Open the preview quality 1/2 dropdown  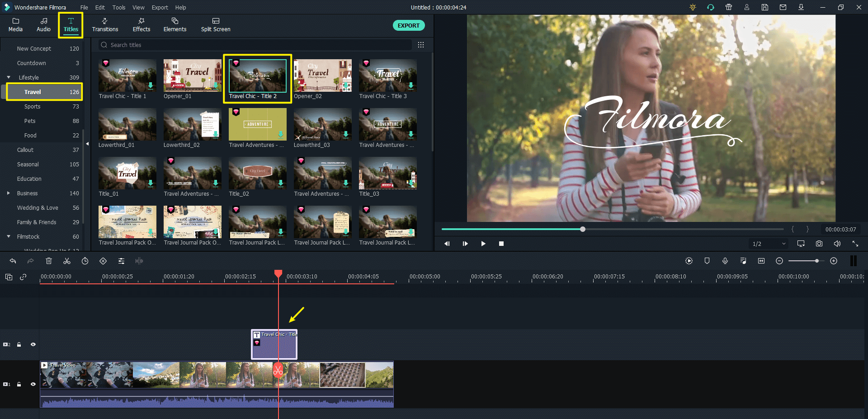(x=769, y=244)
